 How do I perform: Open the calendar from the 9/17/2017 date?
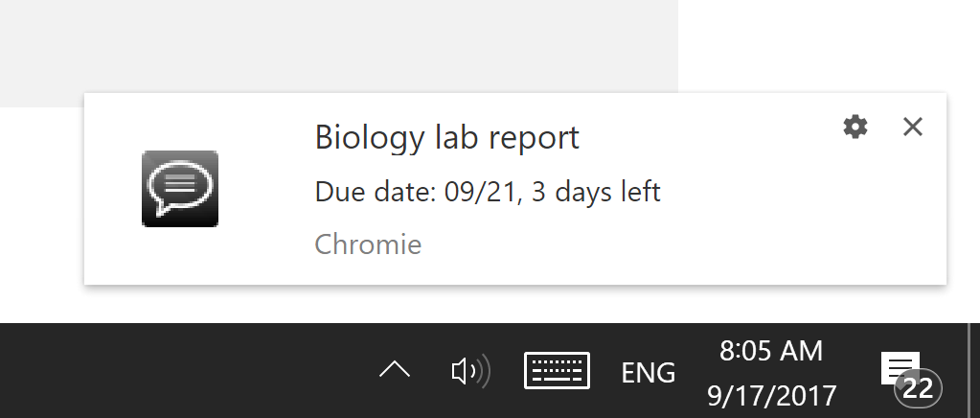[x=772, y=394]
